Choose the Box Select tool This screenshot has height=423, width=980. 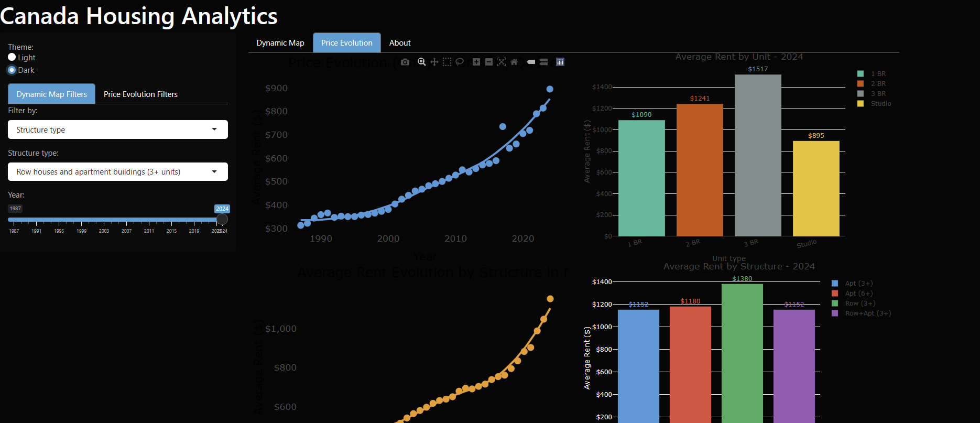tap(447, 62)
